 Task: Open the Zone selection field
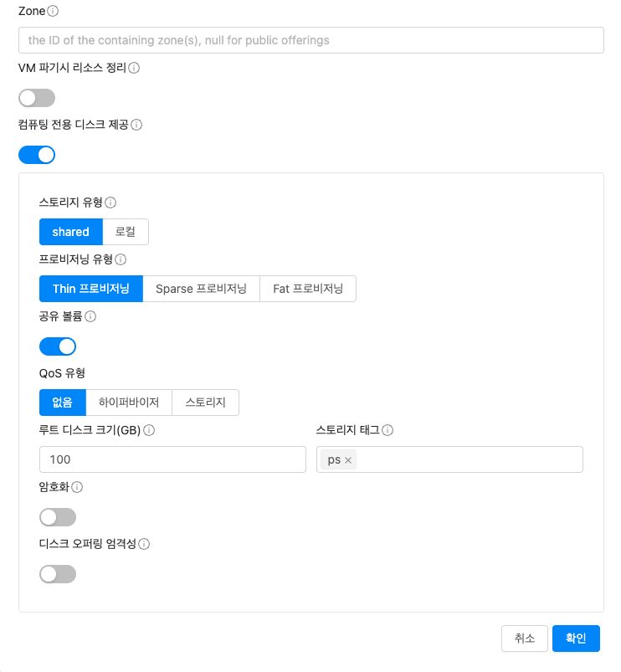tap(310, 40)
